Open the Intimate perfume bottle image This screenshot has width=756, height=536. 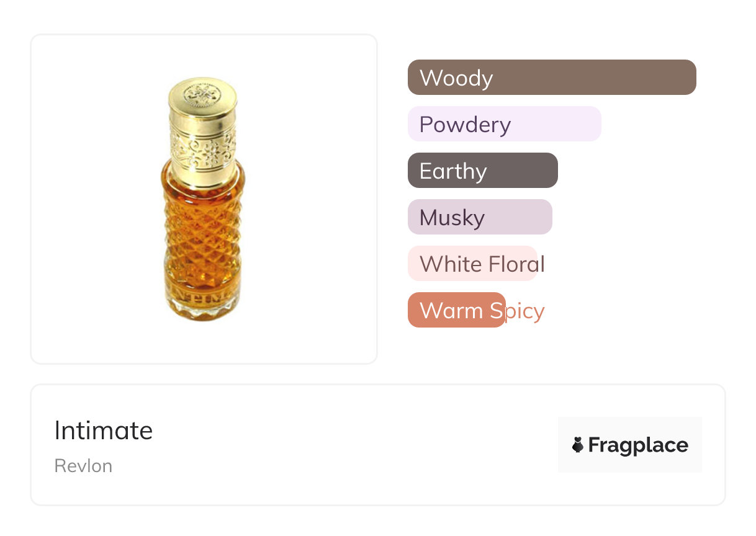point(204,199)
